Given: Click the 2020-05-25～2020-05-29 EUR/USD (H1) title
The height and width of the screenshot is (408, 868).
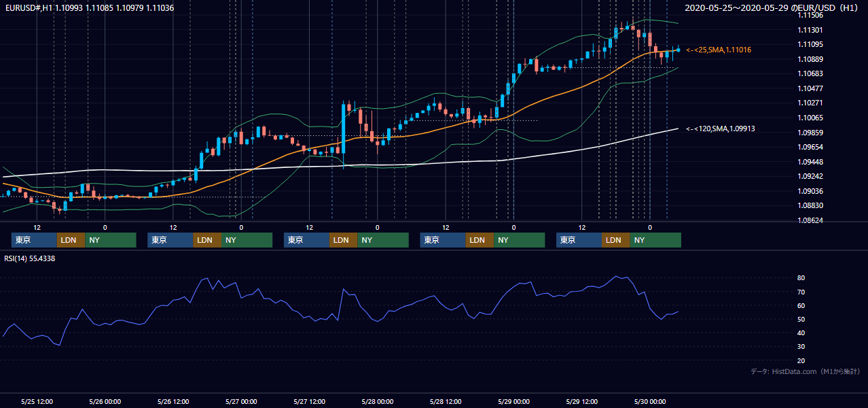Looking at the screenshot, I should [772, 7].
